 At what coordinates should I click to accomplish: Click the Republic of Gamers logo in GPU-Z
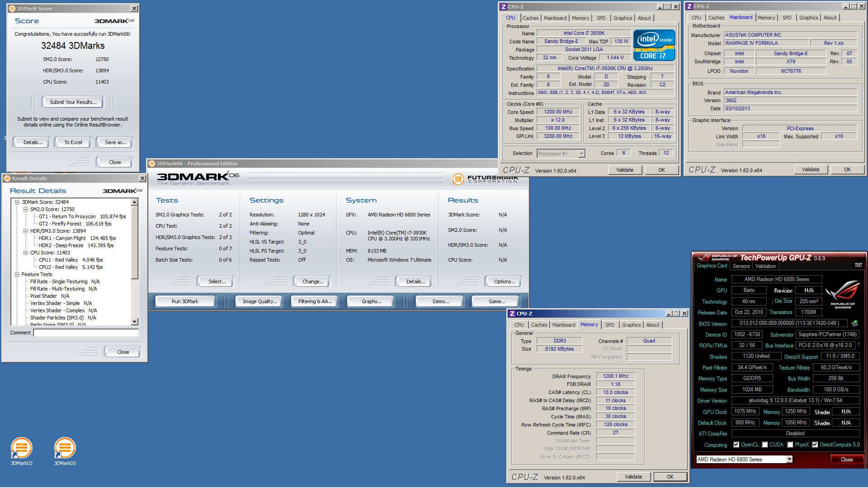[842, 294]
